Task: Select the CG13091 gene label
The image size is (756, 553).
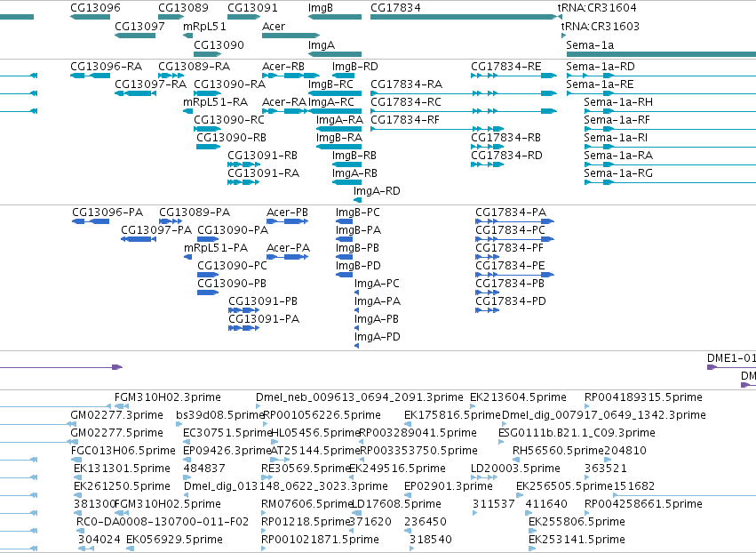Action: pos(252,8)
